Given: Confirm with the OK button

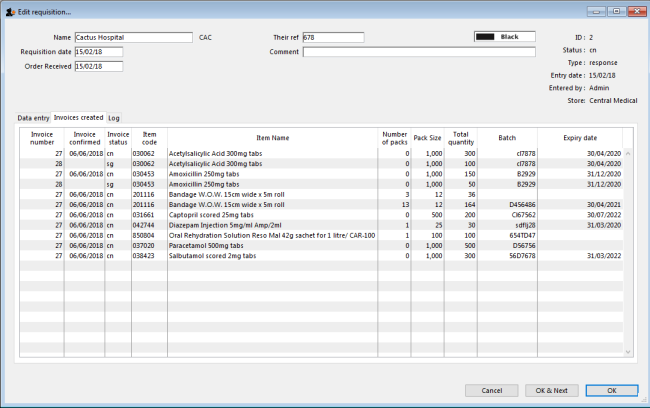Looking at the screenshot, I should coord(611,390).
